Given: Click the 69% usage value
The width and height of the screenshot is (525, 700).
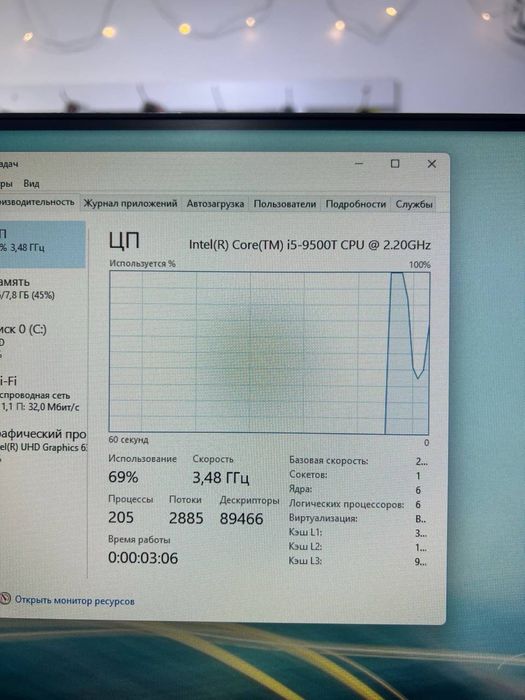Looking at the screenshot, I should (x=123, y=477).
